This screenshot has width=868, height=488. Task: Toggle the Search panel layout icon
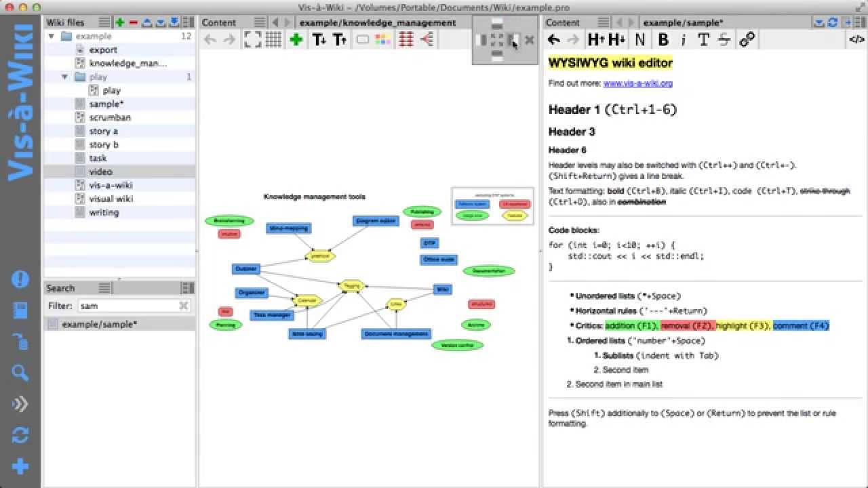(189, 288)
